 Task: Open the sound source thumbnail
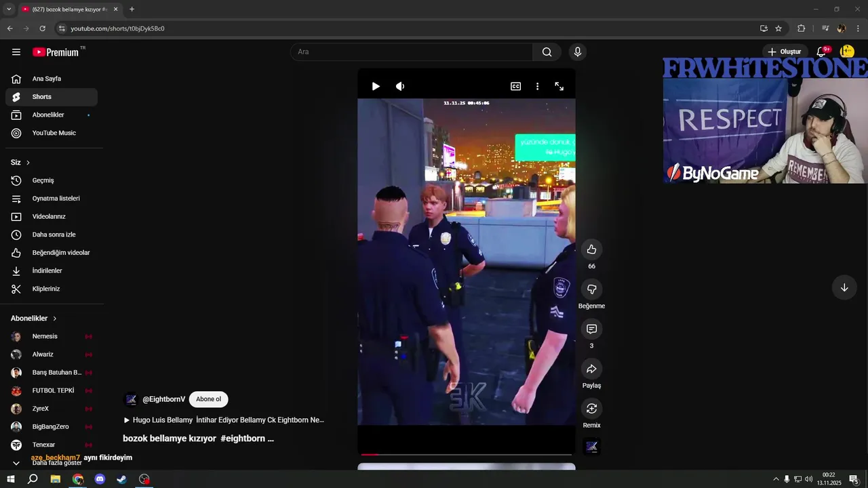tap(591, 447)
